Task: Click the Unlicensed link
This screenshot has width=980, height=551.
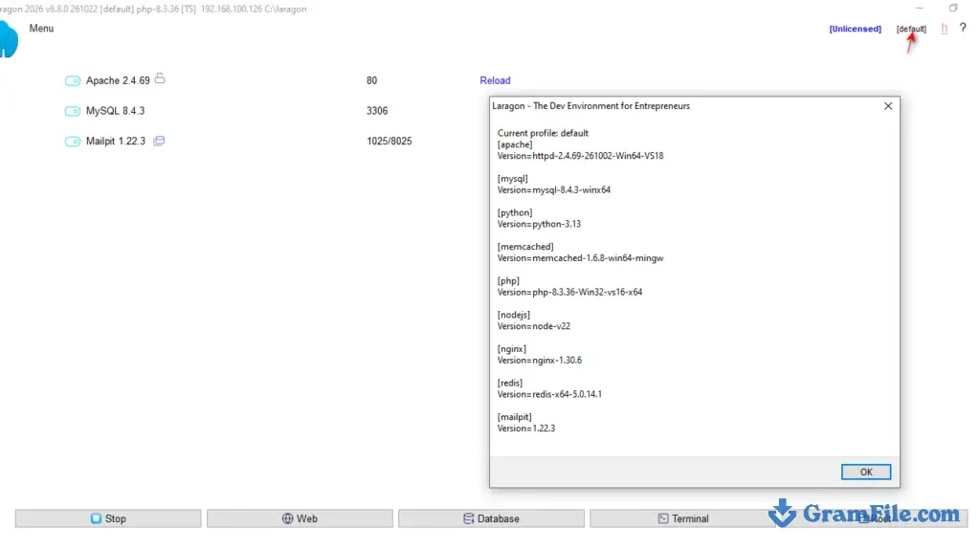Action: (855, 29)
